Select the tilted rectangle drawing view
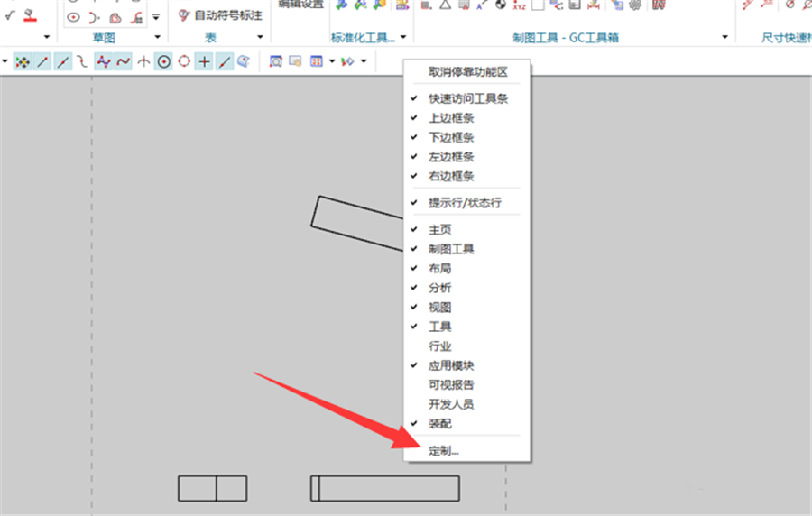Image resolution: width=812 pixels, height=516 pixels. (x=356, y=224)
